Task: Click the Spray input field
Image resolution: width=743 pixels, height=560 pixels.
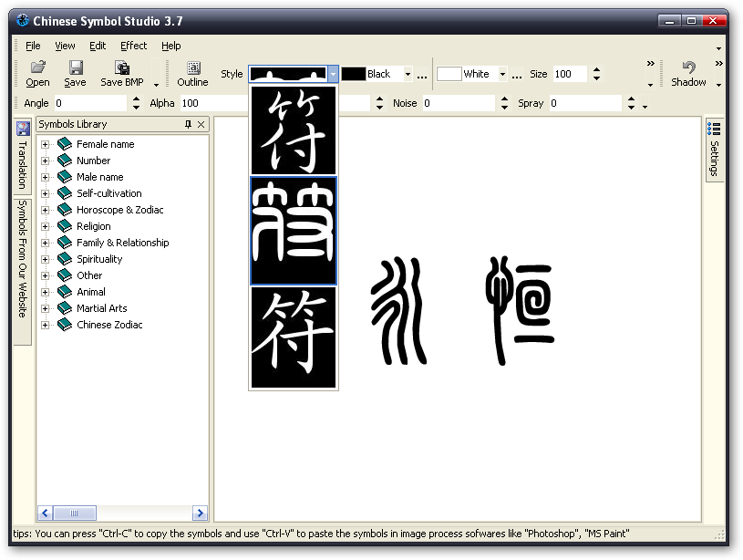Action: click(585, 103)
